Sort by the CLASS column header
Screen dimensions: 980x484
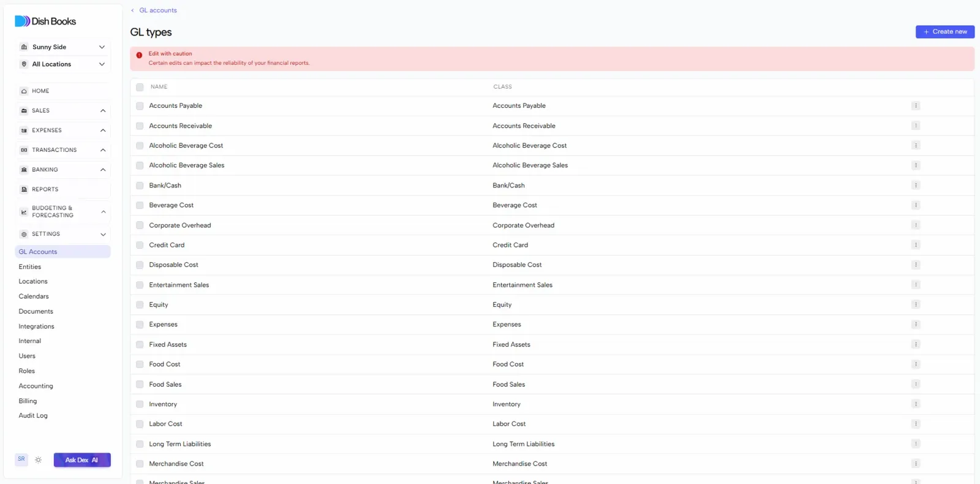click(x=503, y=87)
